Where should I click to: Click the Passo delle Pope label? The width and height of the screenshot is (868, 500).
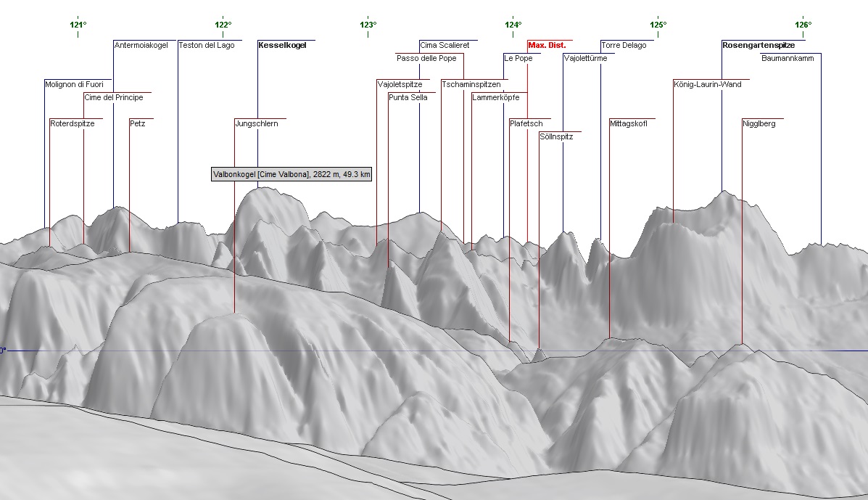coord(426,58)
